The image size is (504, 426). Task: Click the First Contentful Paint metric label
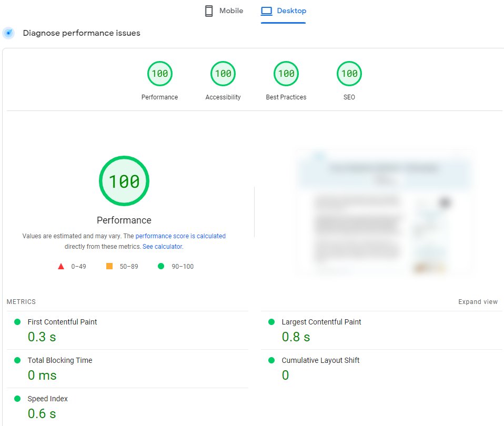tap(62, 322)
